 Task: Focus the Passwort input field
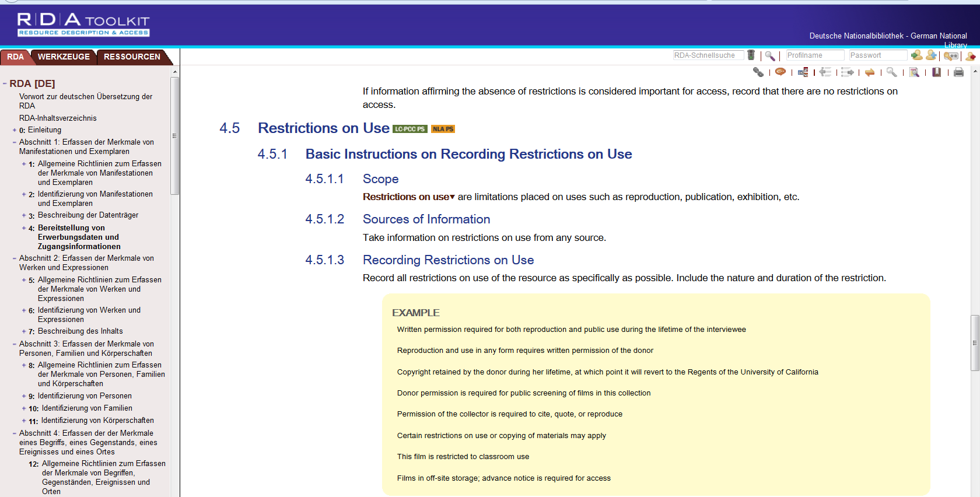click(878, 55)
